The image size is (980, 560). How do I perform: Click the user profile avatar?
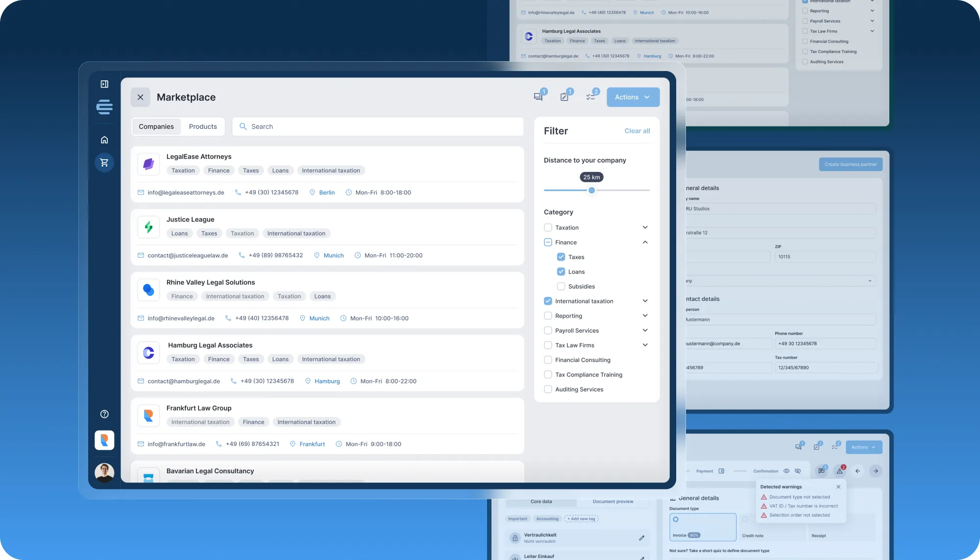(x=104, y=473)
